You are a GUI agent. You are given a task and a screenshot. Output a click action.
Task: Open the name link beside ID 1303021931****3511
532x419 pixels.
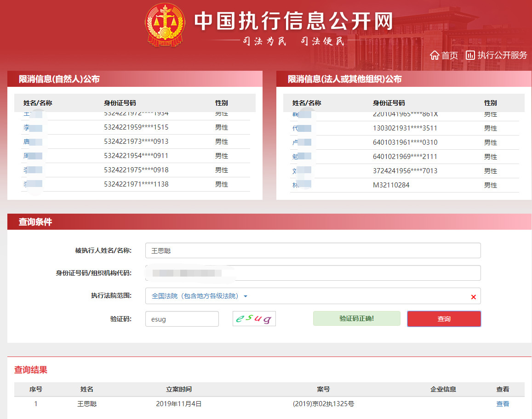click(x=302, y=129)
